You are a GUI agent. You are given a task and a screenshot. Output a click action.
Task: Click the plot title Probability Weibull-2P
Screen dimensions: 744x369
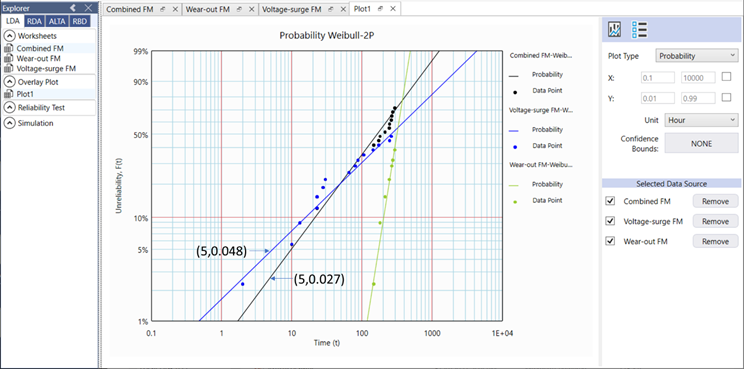click(326, 36)
